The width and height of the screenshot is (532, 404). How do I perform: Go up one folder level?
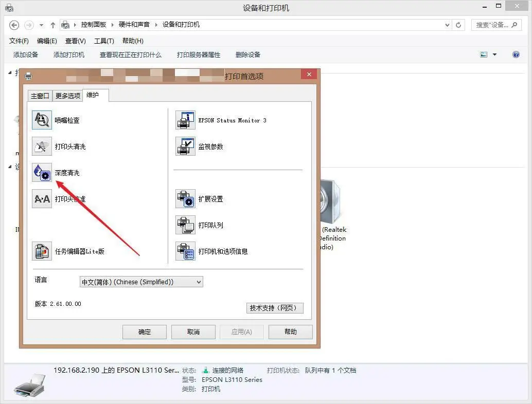coord(52,25)
